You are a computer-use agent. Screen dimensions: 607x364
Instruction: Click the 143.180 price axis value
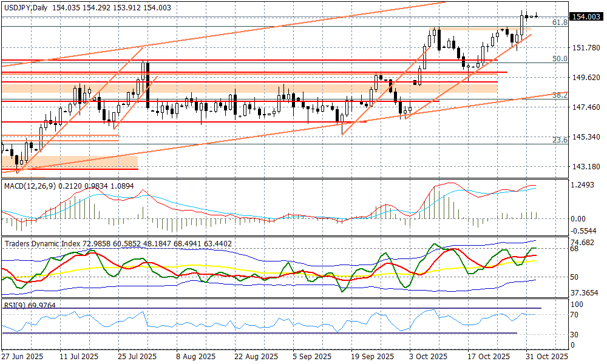tap(585, 167)
